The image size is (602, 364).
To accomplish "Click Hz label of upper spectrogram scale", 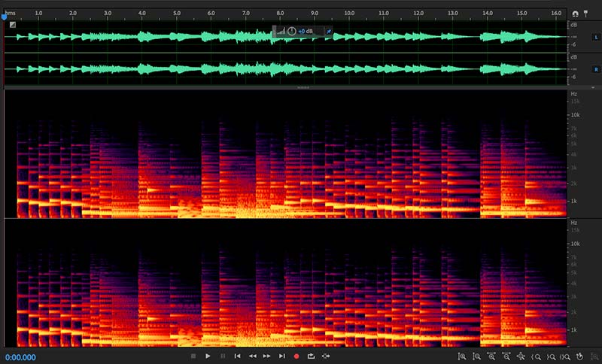I will (x=573, y=94).
